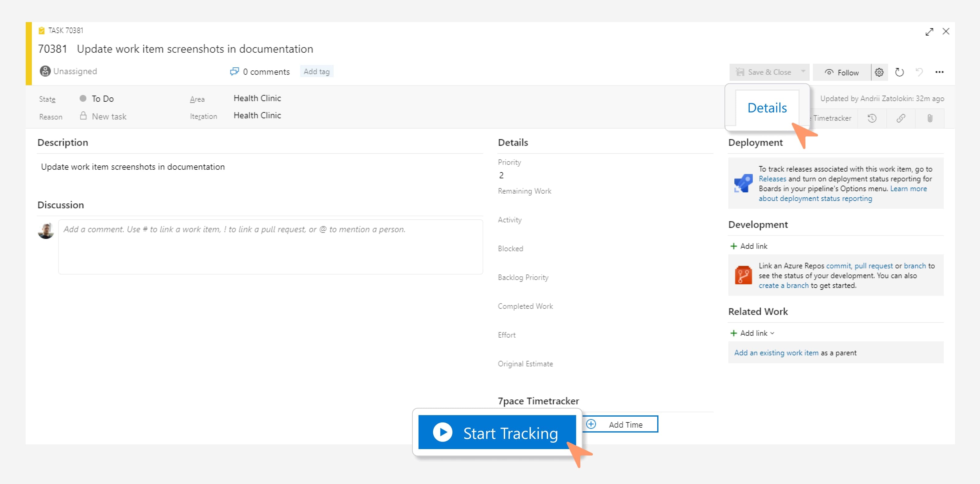980x484 pixels.
Task: Open the State To Do dropdown
Action: 102,99
